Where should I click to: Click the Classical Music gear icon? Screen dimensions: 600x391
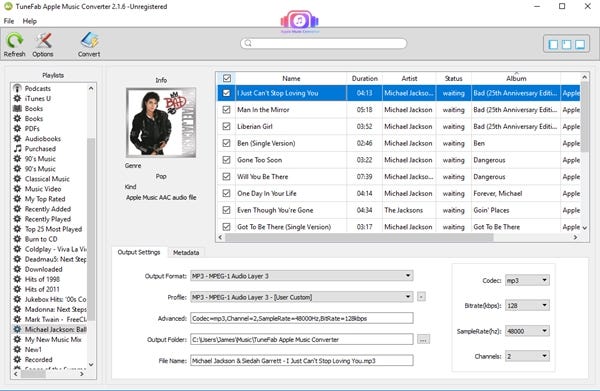(x=17, y=179)
